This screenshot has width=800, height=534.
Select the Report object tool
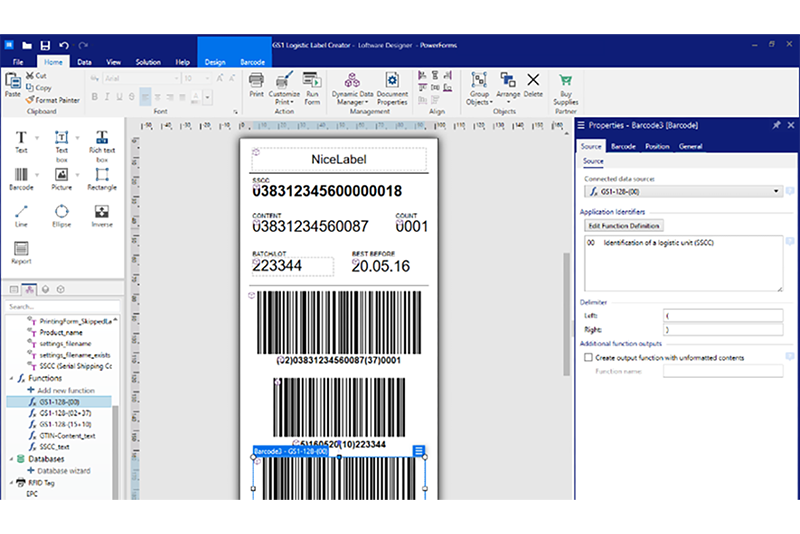[21, 252]
